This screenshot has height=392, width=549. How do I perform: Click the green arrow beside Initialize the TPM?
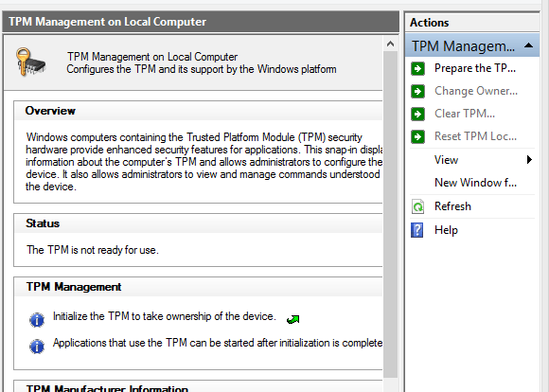(x=292, y=319)
